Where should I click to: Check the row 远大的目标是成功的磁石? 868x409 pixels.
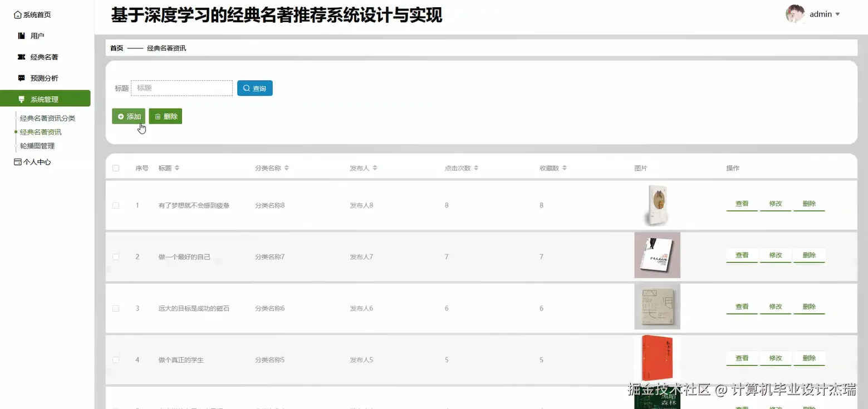tap(116, 308)
